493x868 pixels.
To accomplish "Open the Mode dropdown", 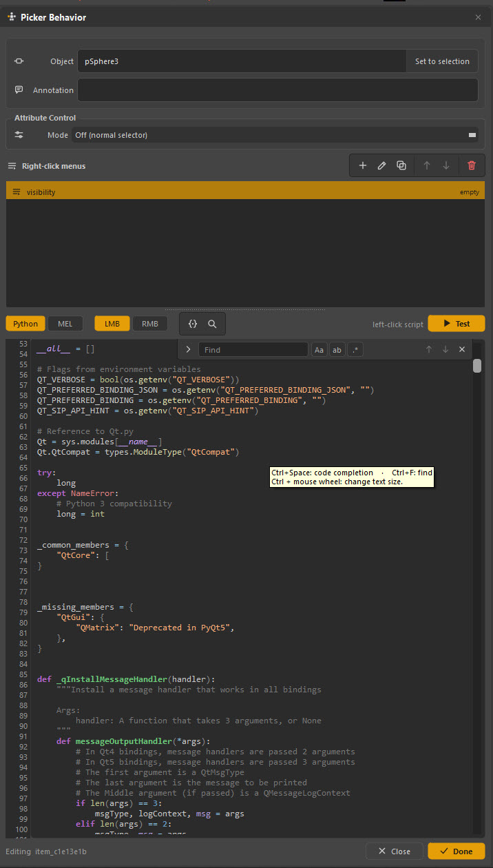I will coord(275,135).
